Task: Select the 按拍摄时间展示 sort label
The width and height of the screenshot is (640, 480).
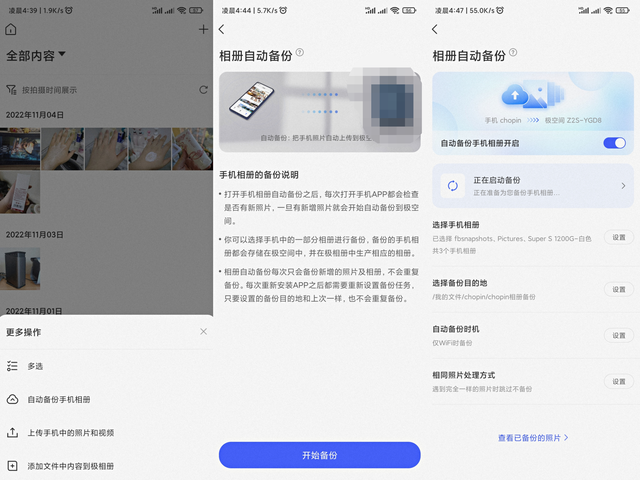Action: pos(49,90)
